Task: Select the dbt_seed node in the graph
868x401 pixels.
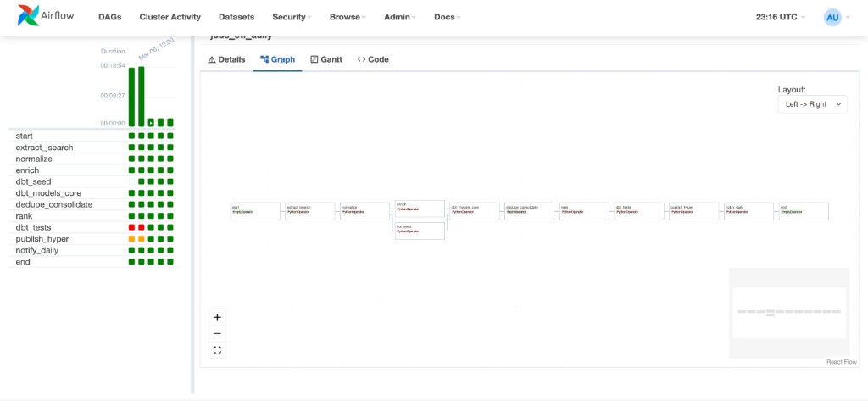Action: tap(420, 231)
